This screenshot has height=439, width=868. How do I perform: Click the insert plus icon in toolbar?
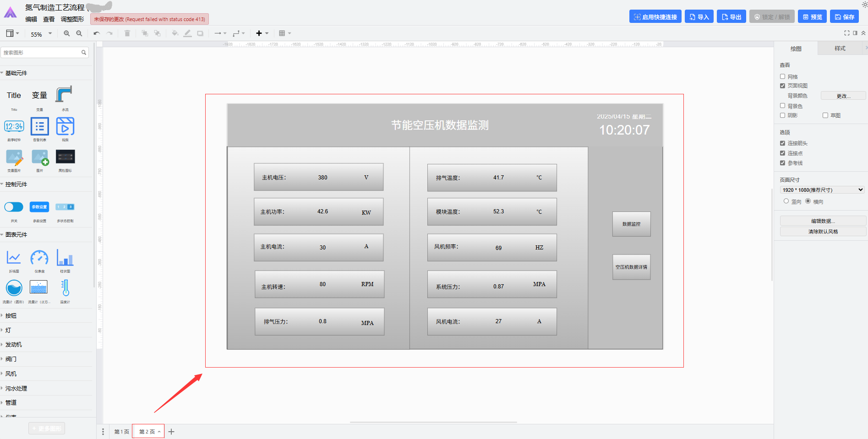[259, 33]
